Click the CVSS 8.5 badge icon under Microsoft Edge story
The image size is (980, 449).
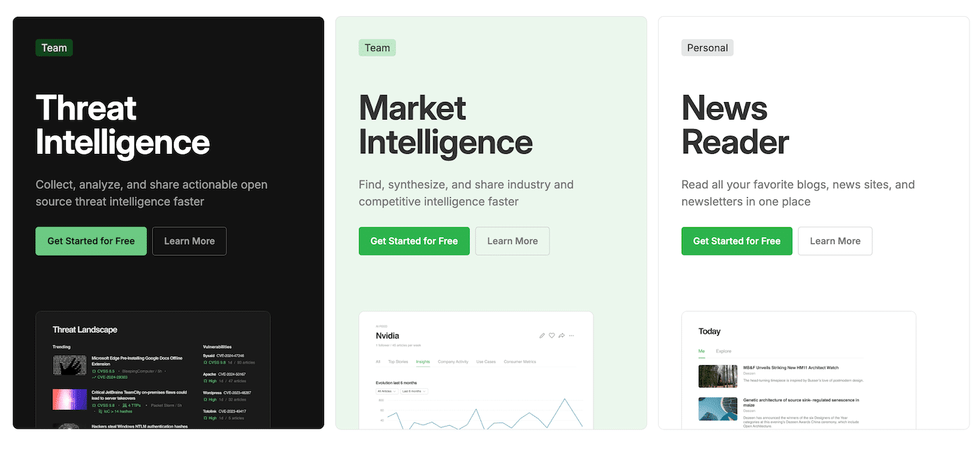pos(94,371)
